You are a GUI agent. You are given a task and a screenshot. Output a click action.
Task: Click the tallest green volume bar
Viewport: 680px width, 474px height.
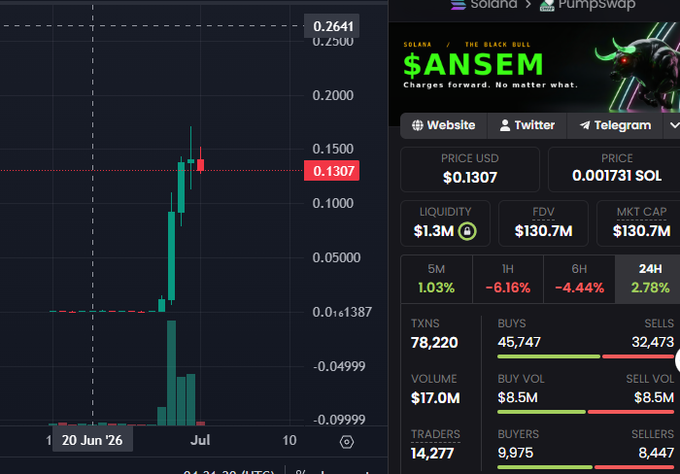[171, 373]
